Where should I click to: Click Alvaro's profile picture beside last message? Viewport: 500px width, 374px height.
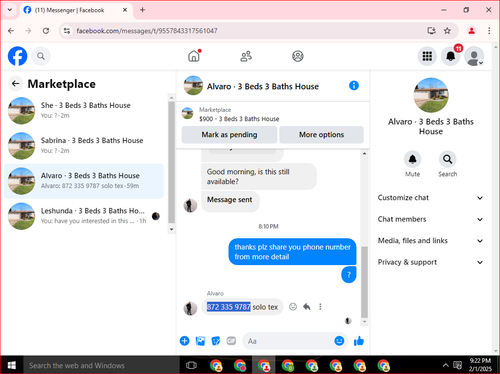(x=190, y=308)
